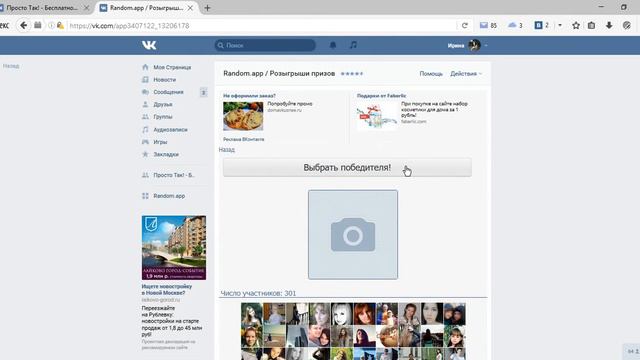Click the food ad thumbnail image
The width and height of the screenshot is (640, 360).
[243, 116]
